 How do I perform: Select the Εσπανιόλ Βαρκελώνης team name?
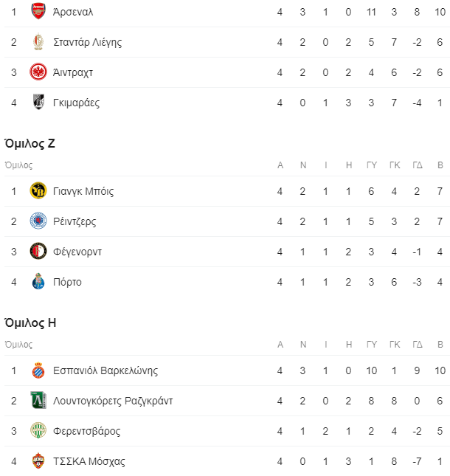105,370
